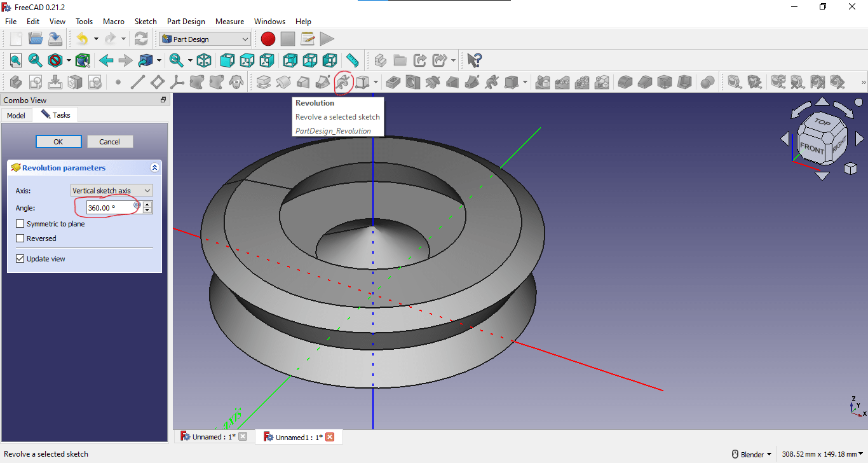Click the dimensions readout in status bar
Viewport: 868px width, 463px height.
pos(823,454)
